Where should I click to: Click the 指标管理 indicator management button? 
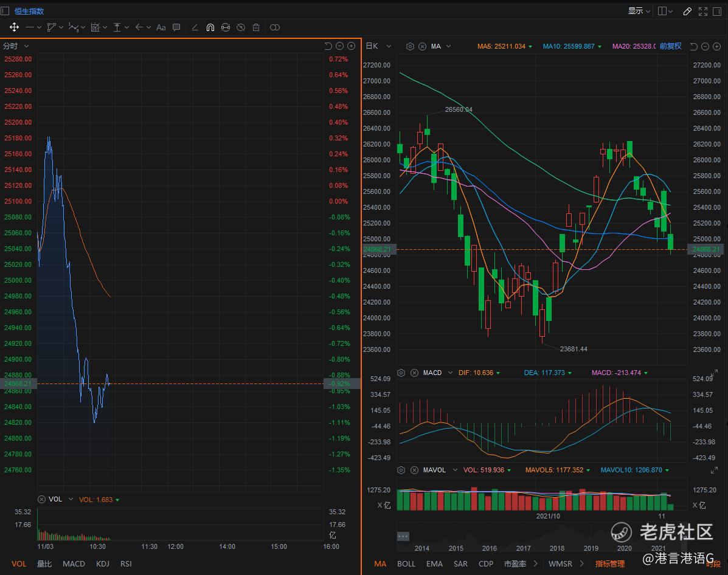pos(609,563)
